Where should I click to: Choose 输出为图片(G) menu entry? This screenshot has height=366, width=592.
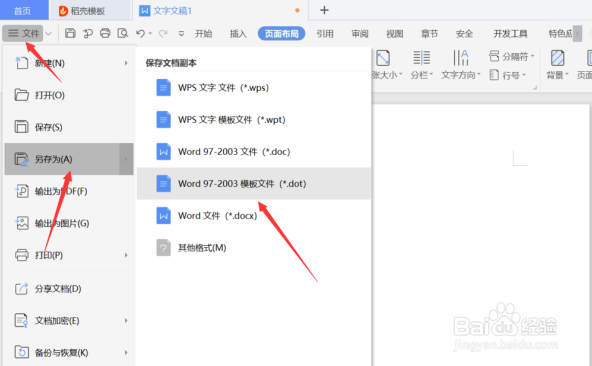click(x=69, y=223)
